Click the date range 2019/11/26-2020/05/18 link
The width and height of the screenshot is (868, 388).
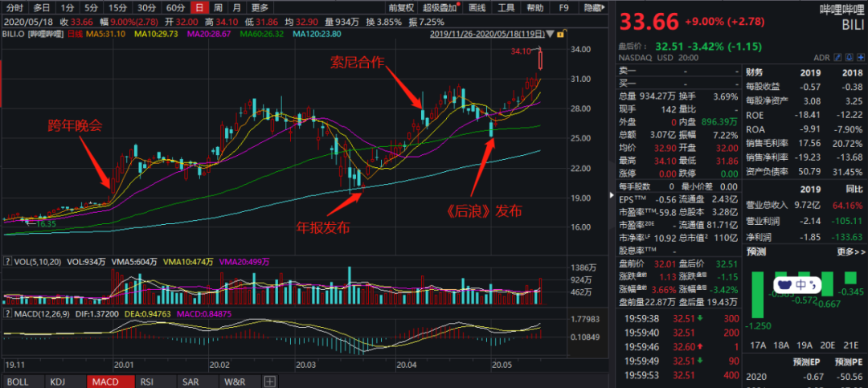pyautogui.click(x=486, y=35)
